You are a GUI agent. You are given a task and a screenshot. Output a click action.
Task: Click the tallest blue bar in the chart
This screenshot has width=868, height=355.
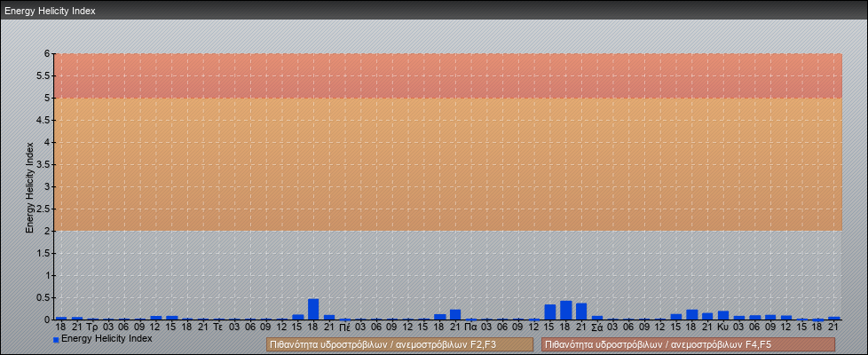[313, 309]
